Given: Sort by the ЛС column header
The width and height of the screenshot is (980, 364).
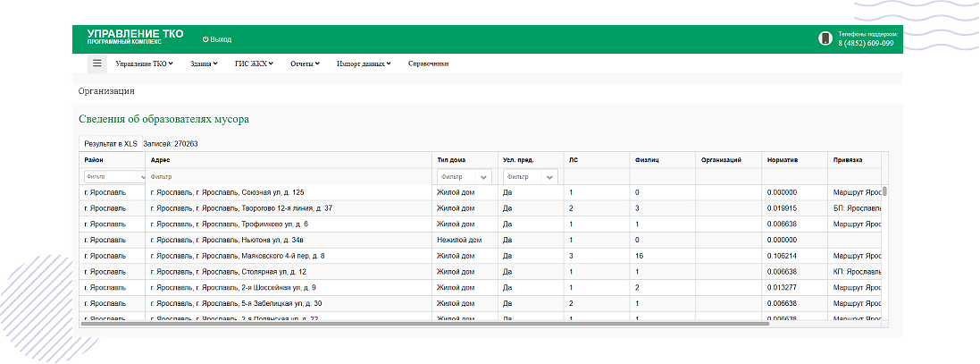Looking at the screenshot, I should pyautogui.click(x=596, y=160).
